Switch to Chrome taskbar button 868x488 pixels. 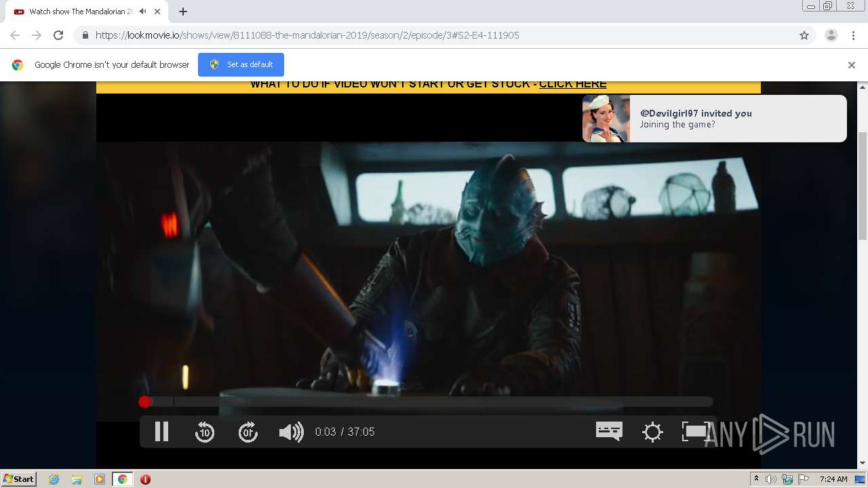coord(123,479)
